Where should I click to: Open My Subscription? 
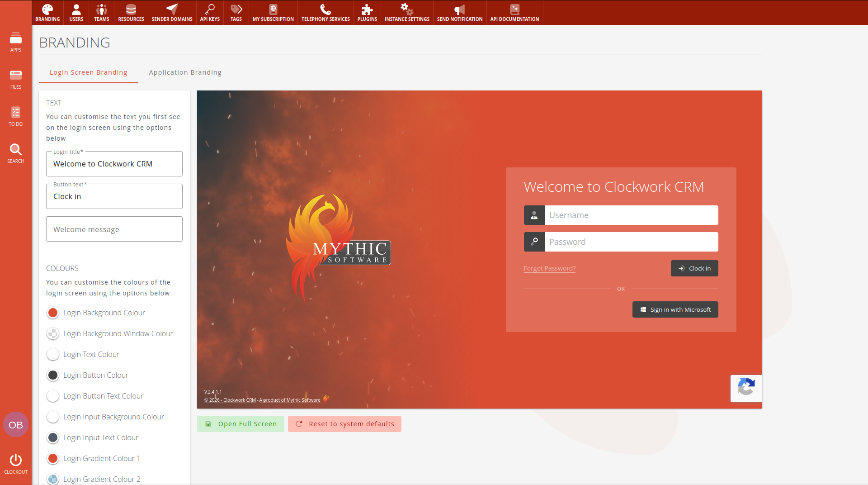[273, 12]
